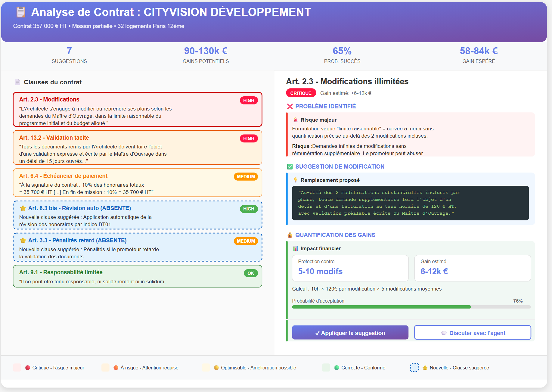The image size is (552, 392).
Task: Click the star icon on Art. 6.3 bis clause
Action: click(23, 208)
